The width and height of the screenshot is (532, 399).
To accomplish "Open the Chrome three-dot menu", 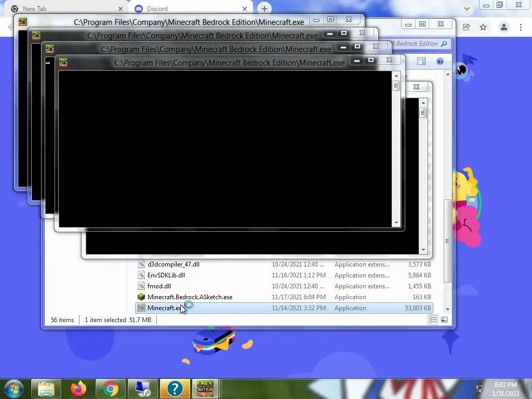I will coord(521,27).
